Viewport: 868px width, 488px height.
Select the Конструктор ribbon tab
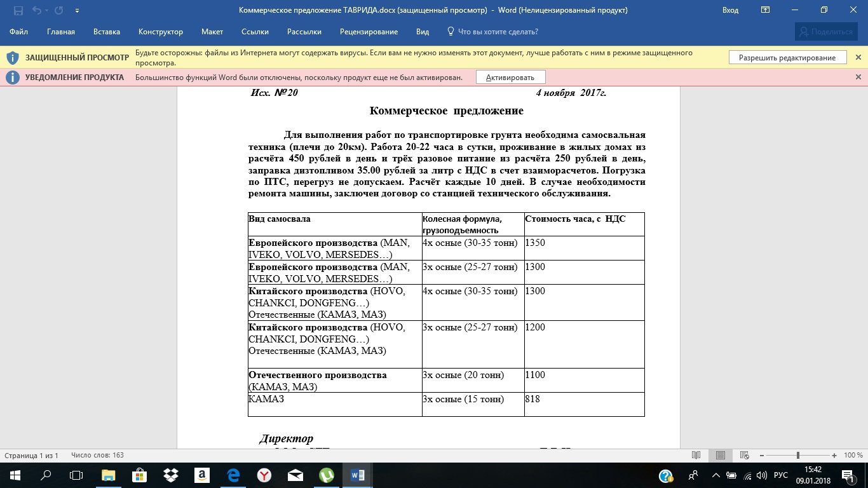161,32
